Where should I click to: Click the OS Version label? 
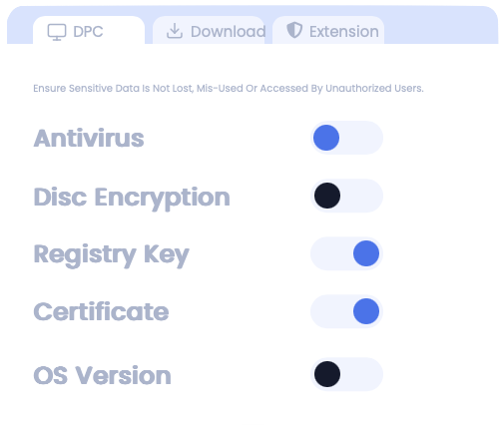point(103,375)
